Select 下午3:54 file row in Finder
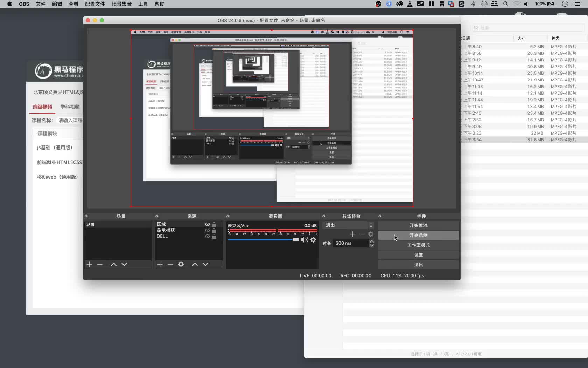 coord(524,139)
